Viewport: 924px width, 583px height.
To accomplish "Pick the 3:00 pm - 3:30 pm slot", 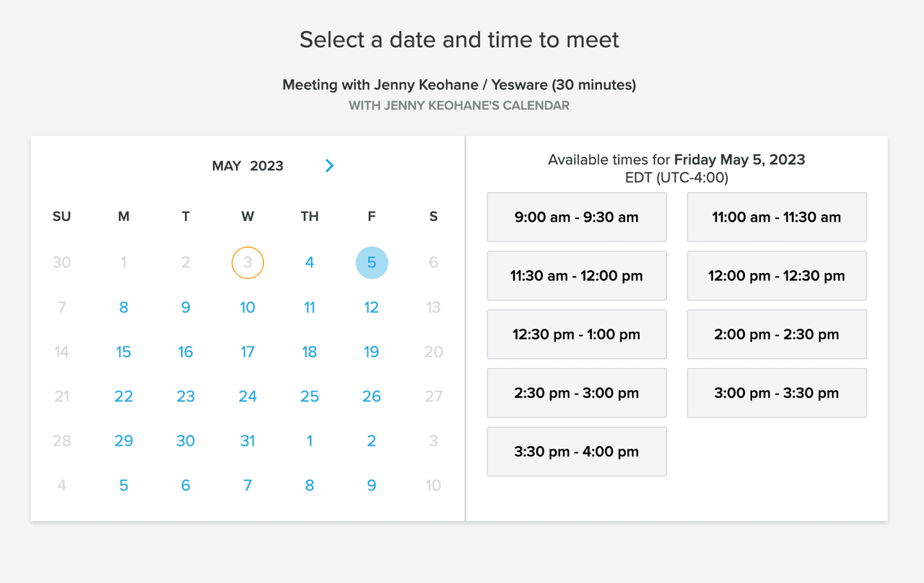I will click(777, 392).
